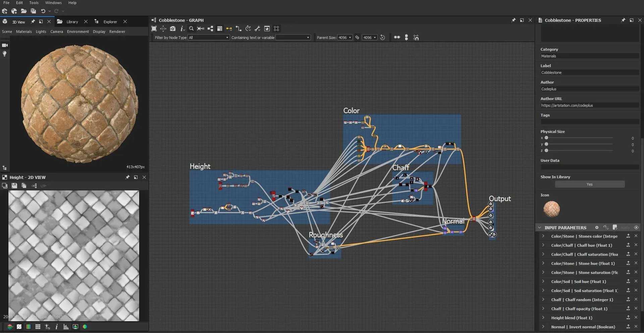
Task: Toggle the Show In Library Yes button
Action: coord(590,184)
